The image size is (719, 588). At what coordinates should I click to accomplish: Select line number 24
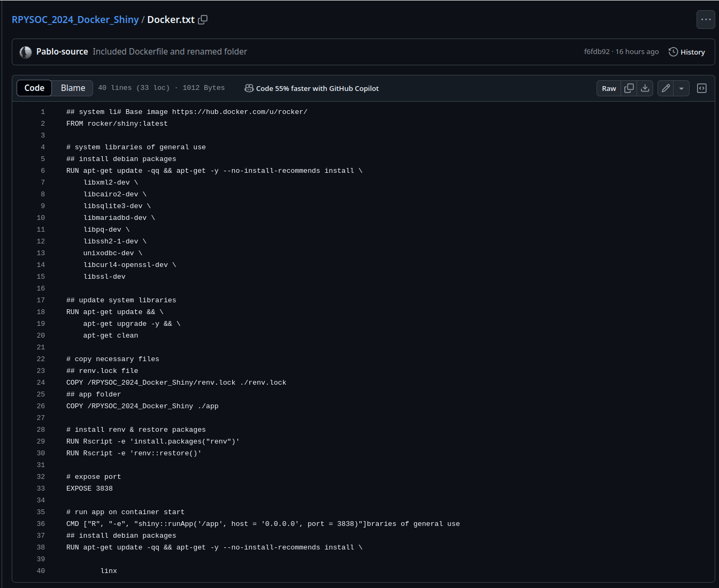click(x=41, y=383)
